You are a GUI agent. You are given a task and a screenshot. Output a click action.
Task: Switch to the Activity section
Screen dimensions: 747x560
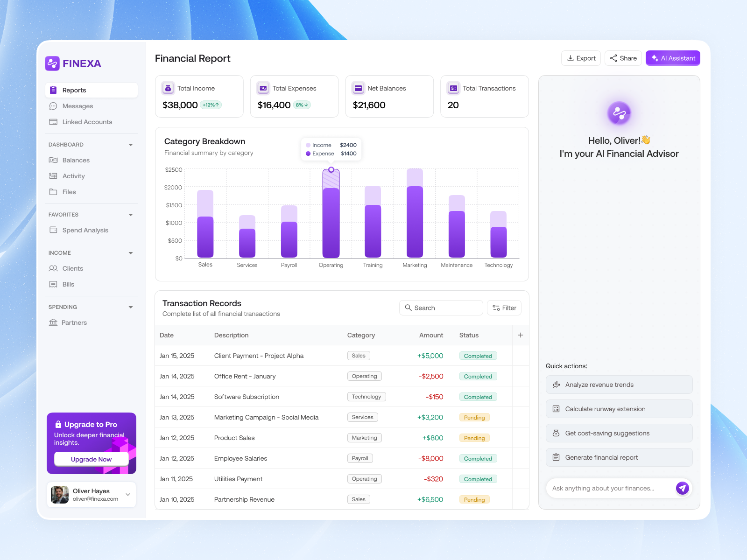(x=73, y=176)
